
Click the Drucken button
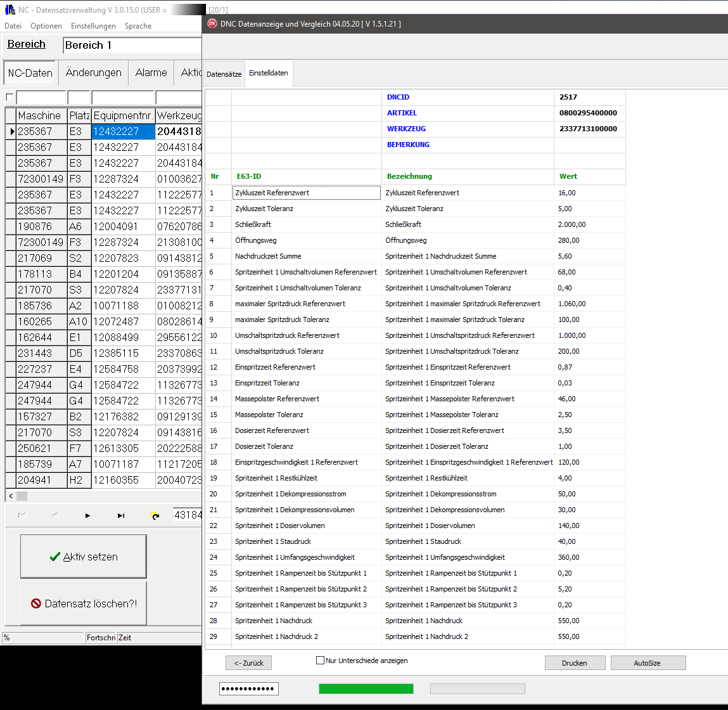[575, 663]
